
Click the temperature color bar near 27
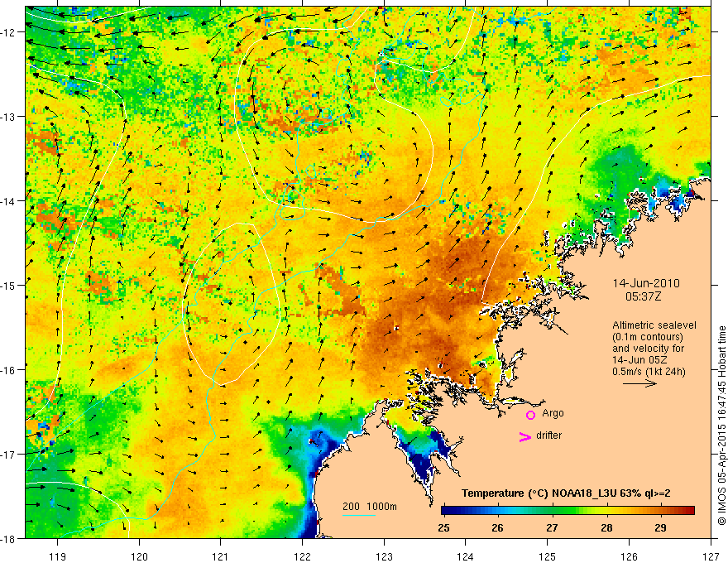click(552, 511)
